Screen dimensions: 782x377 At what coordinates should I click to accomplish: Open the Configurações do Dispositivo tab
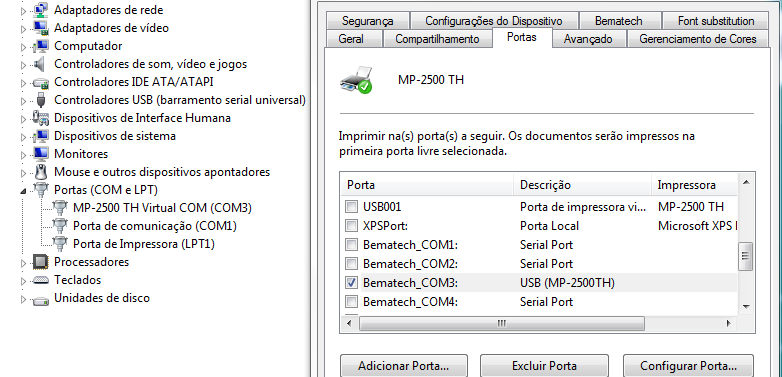pos(494,21)
